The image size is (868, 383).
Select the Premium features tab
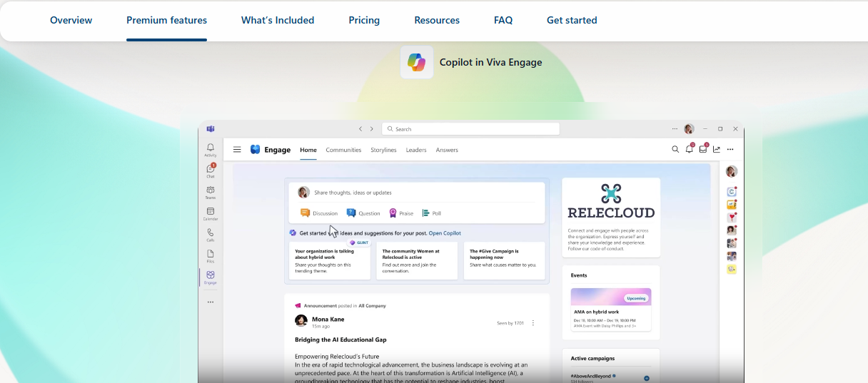166,20
